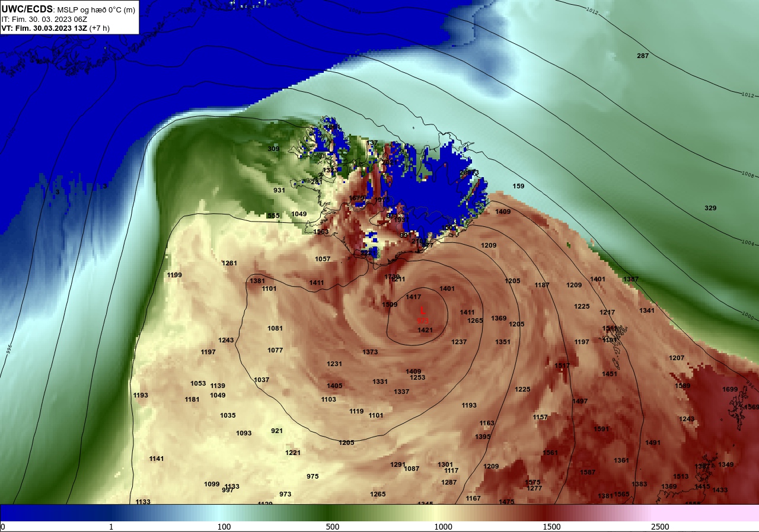Click the height value 1491
Viewport: 759px width, 532px height.
653,443
